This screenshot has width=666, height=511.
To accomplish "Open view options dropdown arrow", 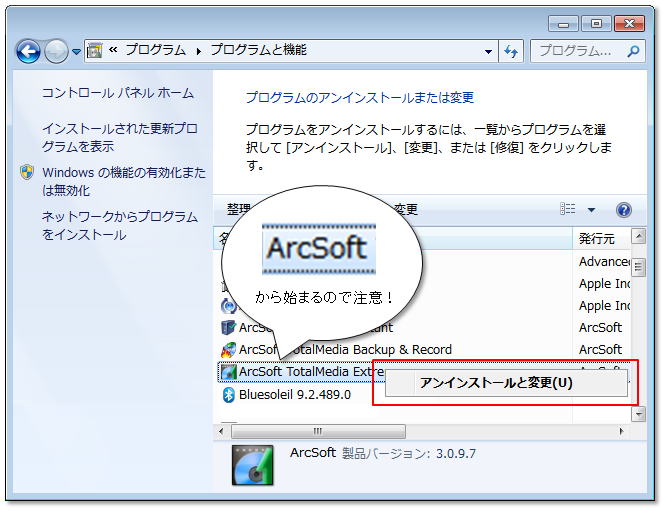I will (591, 210).
